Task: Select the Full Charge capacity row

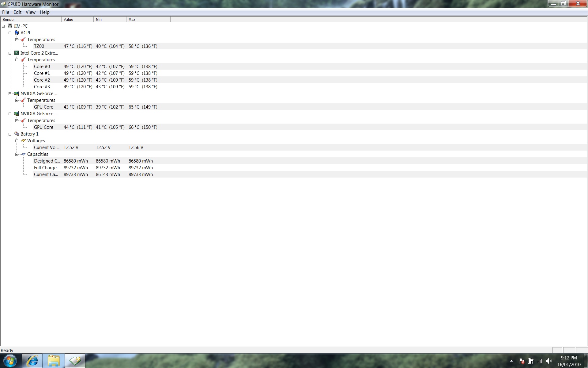Action: coord(310,168)
